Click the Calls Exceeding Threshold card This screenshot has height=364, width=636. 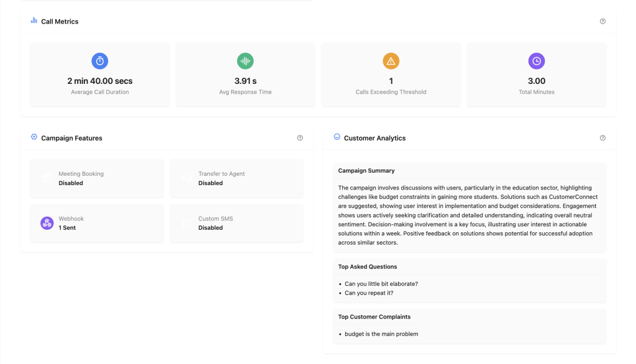391,75
